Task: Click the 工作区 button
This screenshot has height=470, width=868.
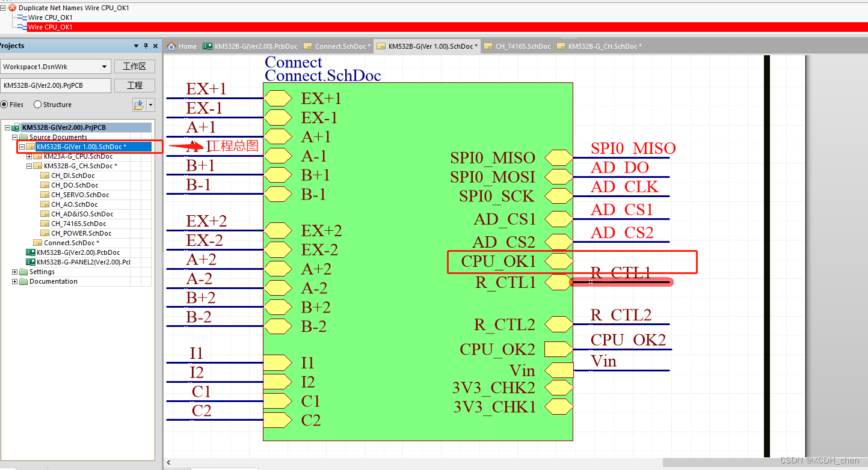Action: pyautogui.click(x=135, y=66)
